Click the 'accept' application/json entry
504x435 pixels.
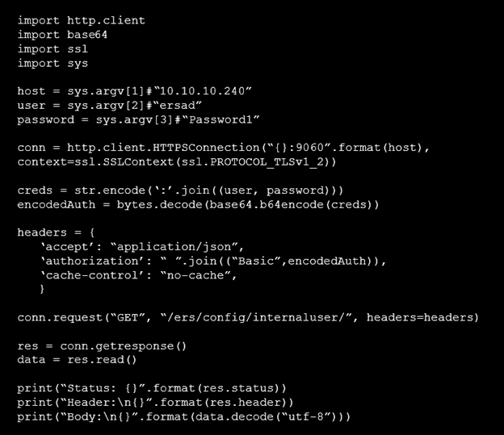coord(142,247)
